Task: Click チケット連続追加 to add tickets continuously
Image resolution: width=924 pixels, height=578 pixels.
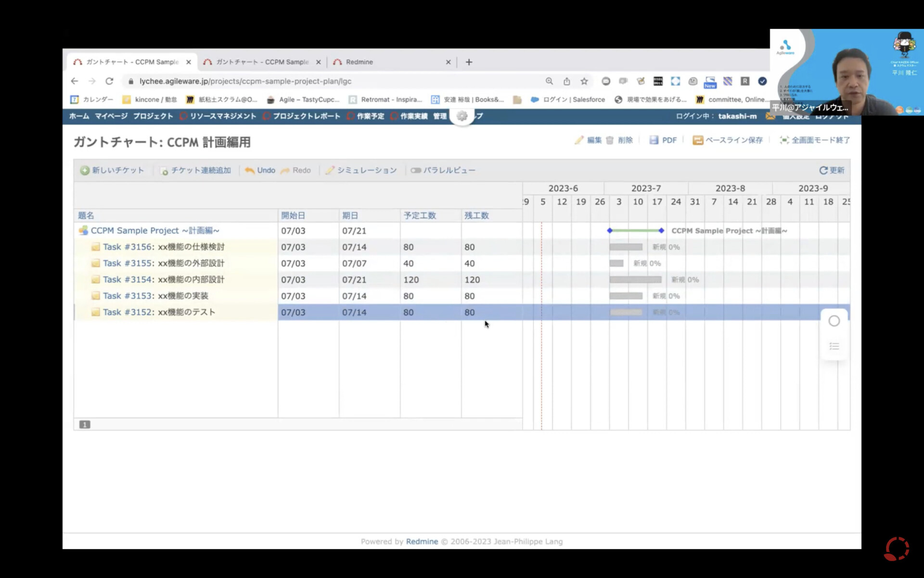Action: click(195, 170)
